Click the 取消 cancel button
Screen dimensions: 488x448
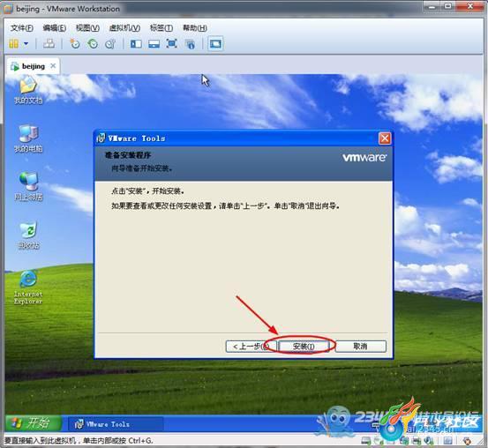[x=360, y=347]
